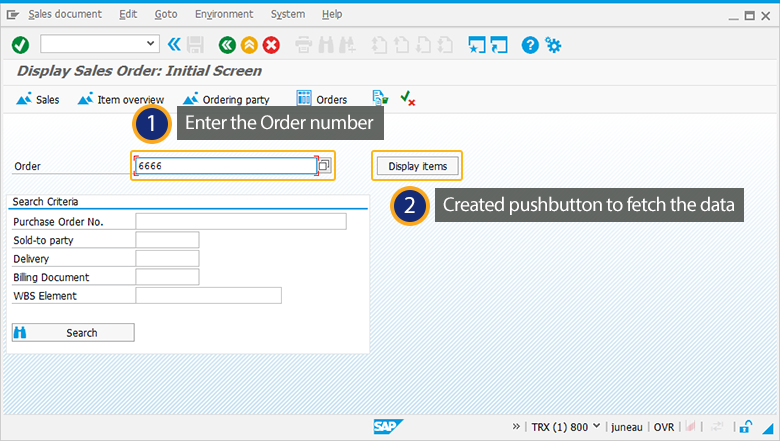The height and width of the screenshot is (441, 780).
Task: Click the Billing Document input field
Action: tap(167, 277)
